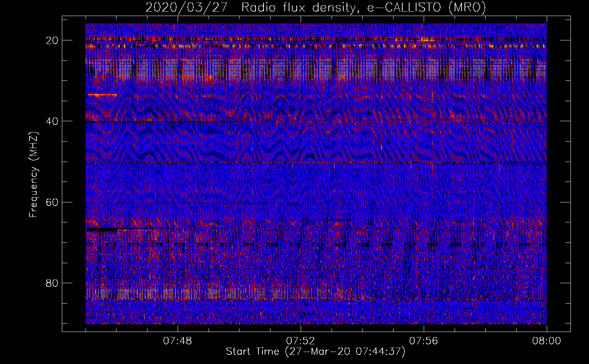Click the 60 MHz frequency tick label

(x=52, y=202)
